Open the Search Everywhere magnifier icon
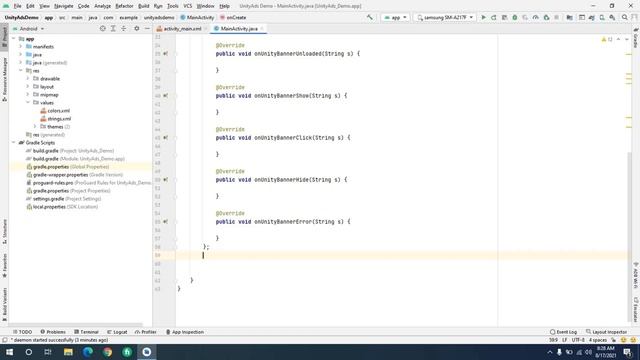Image resolution: width=640 pixels, height=360 pixels. [624, 18]
